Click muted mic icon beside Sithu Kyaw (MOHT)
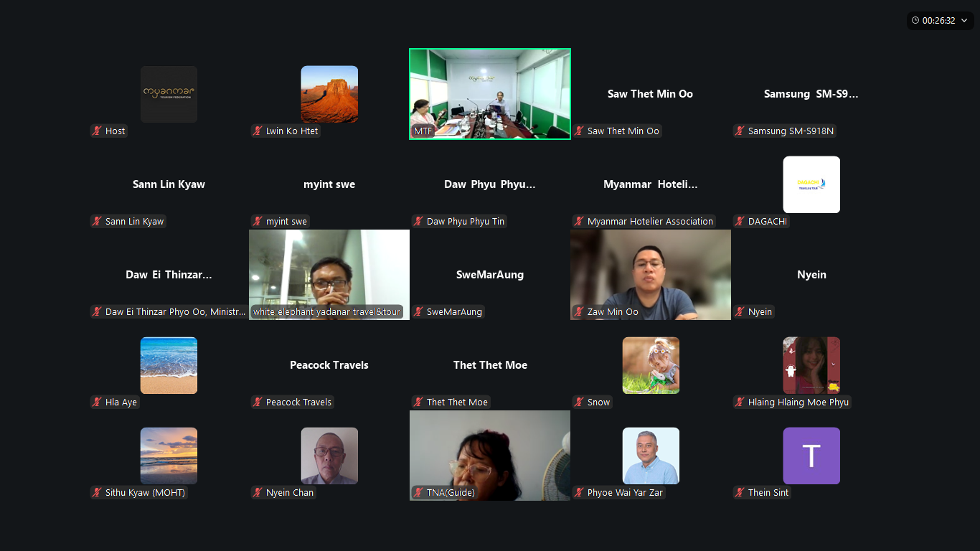Screen dimensions: 980x551 click(x=96, y=493)
